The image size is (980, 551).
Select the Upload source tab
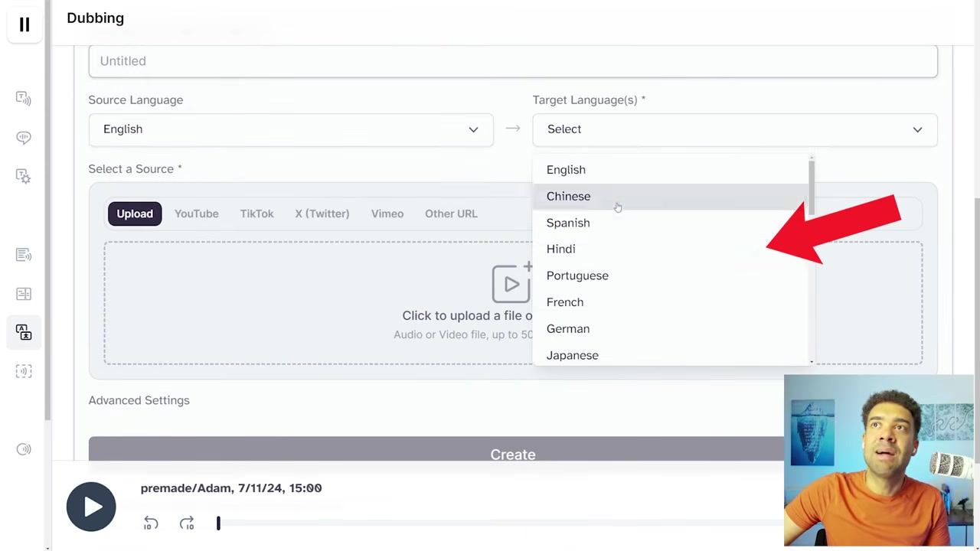135,214
